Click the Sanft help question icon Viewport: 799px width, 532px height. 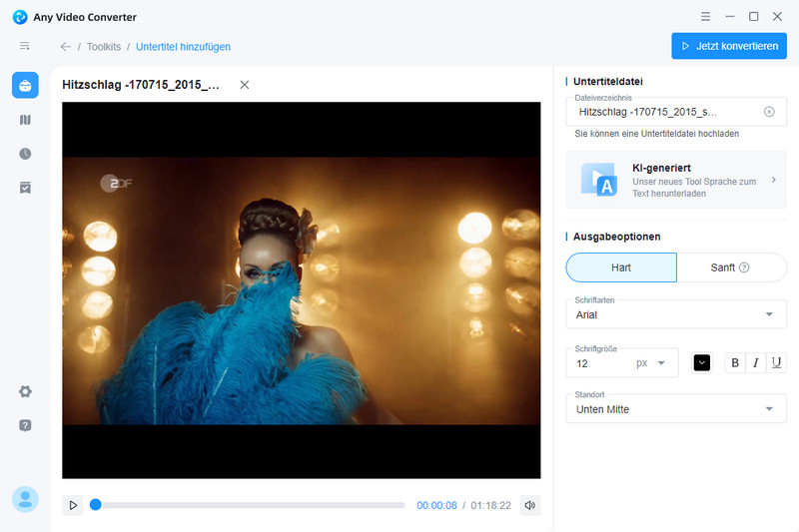coord(744,267)
